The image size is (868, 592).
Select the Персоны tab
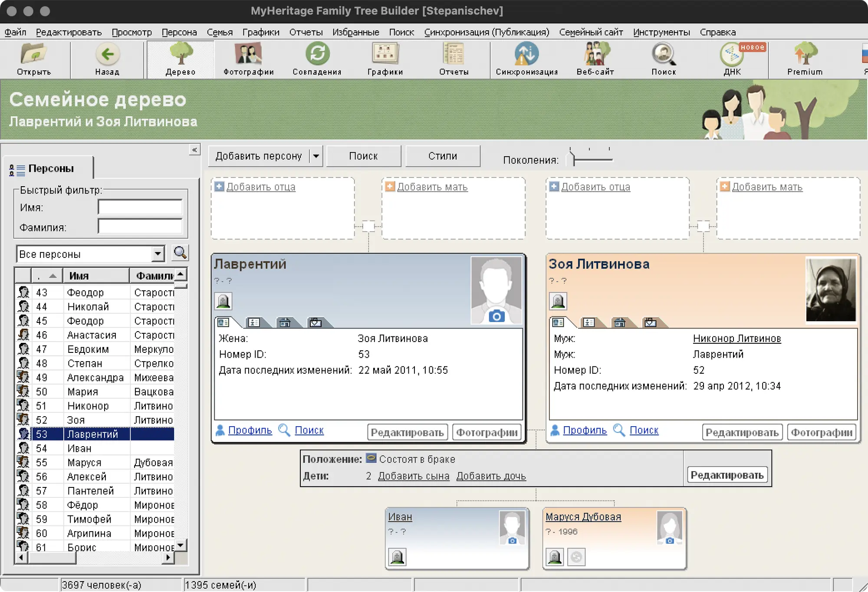click(48, 168)
